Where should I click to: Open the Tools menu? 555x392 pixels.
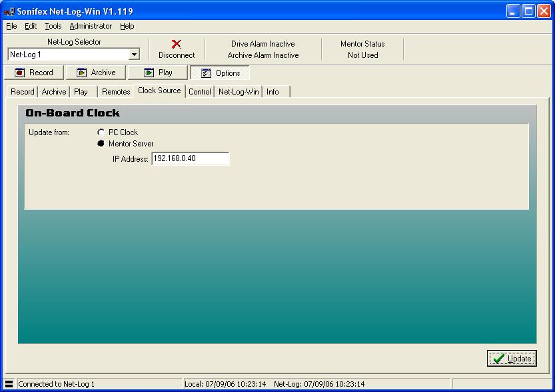[x=53, y=26]
